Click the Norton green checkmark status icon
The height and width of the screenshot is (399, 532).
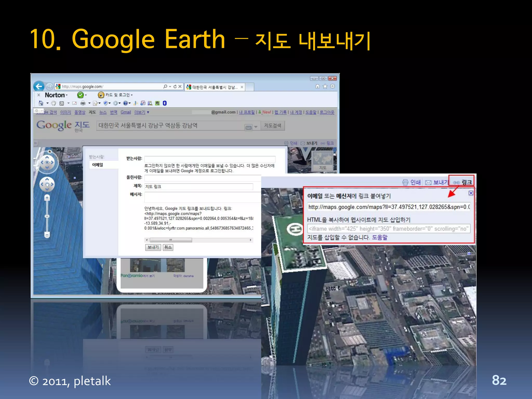81,95
